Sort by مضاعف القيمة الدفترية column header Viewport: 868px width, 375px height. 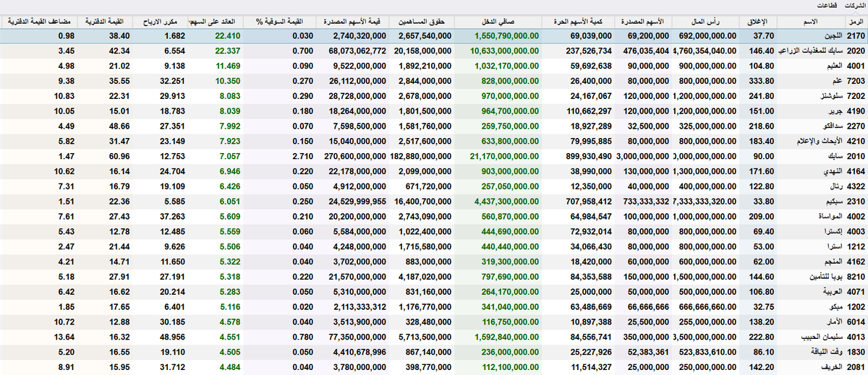pyautogui.click(x=38, y=22)
